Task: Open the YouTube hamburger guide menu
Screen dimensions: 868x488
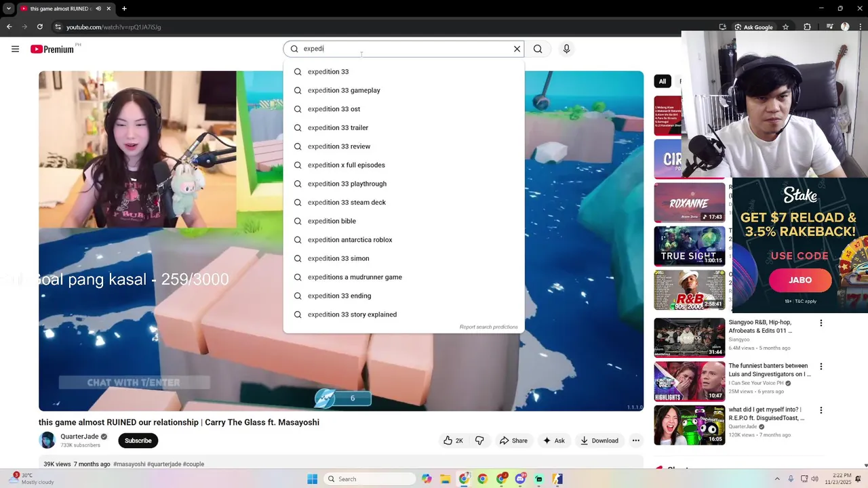Action: coord(15,49)
